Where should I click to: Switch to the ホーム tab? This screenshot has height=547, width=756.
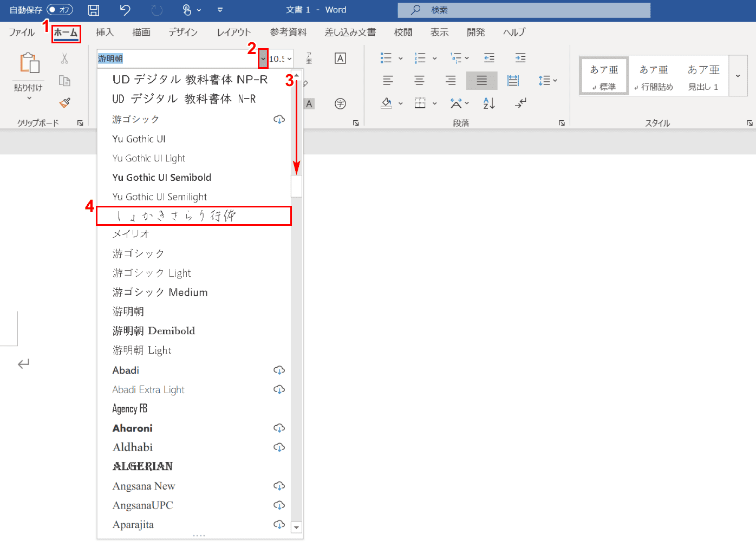[66, 32]
